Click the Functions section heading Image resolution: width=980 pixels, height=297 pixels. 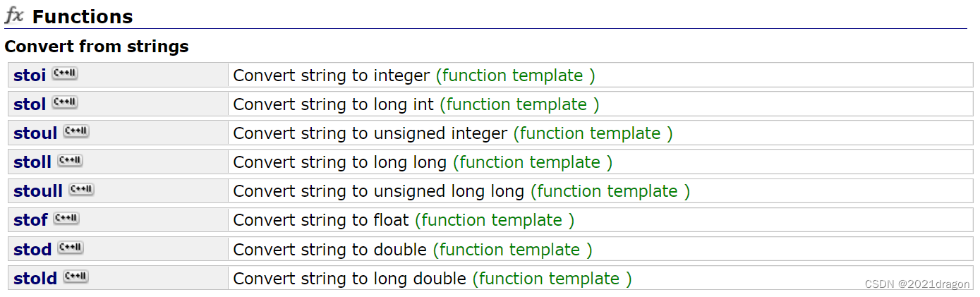click(83, 17)
